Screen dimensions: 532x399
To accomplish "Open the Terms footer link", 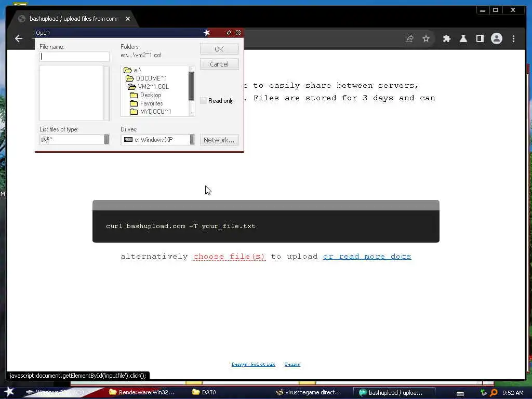I will (x=292, y=364).
